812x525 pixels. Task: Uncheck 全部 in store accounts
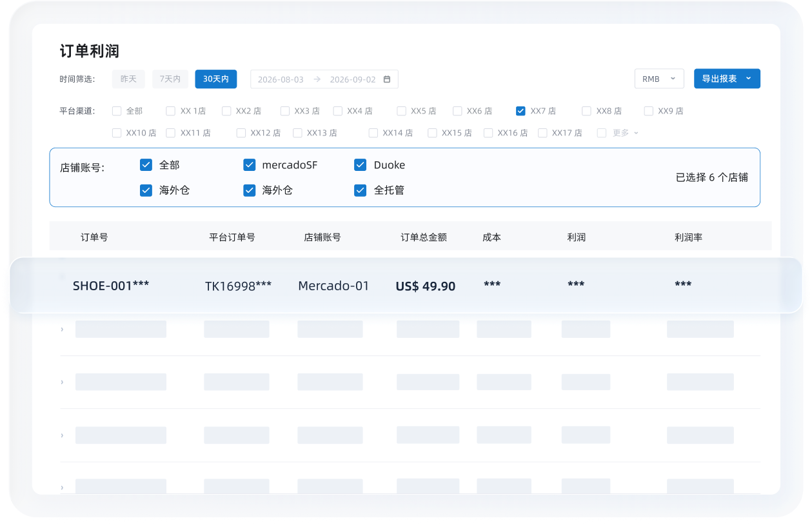[146, 165]
